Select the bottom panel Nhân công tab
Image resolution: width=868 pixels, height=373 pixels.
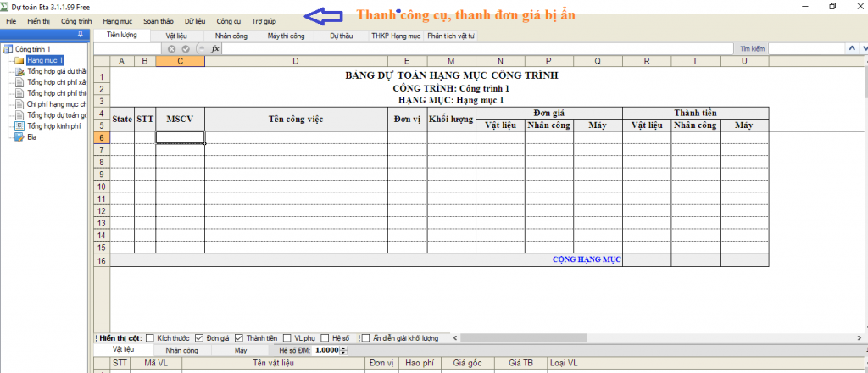coord(181,350)
